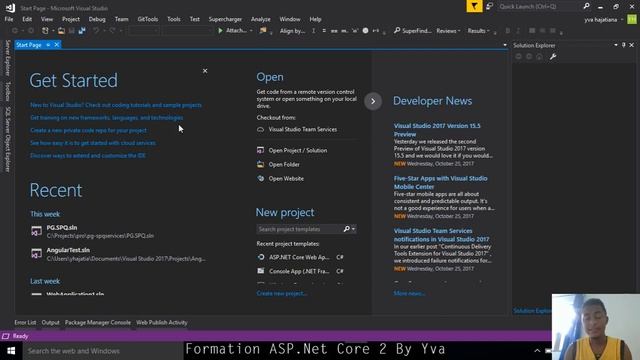The width and height of the screenshot is (640, 360).
Task: Click the folder icon after Attach
Action: pos(263,31)
